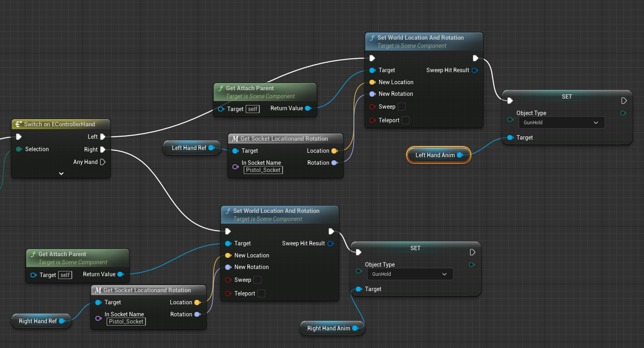Click the upper Pistol_Socket socket name field
The height and width of the screenshot is (348, 644).
[263, 170]
